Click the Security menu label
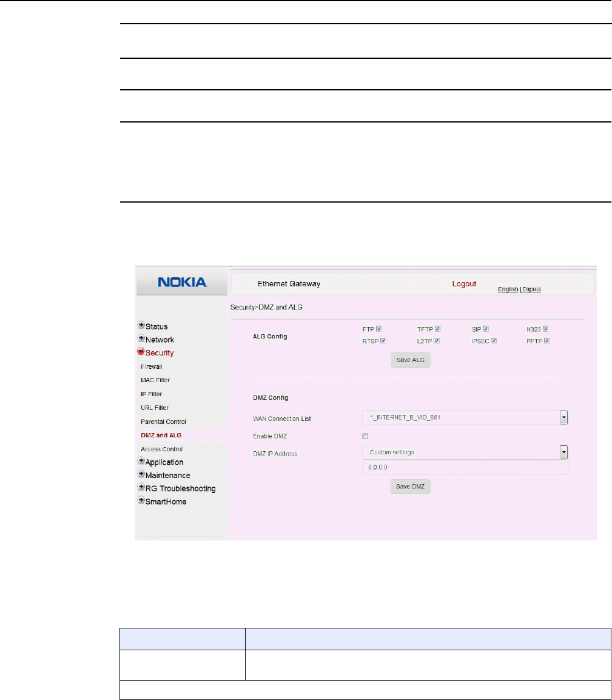Viewport: 612px width, 700px height. [x=160, y=352]
